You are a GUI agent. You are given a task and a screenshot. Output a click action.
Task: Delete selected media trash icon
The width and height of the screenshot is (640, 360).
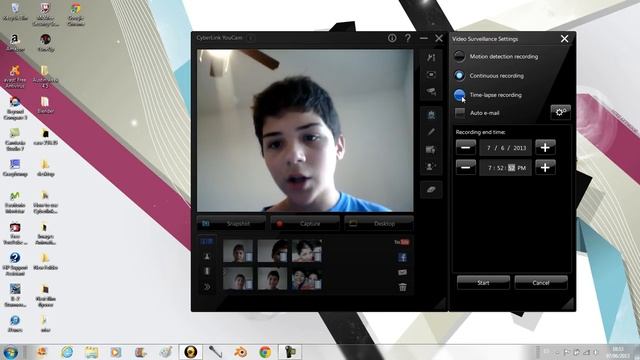coord(402,287)
